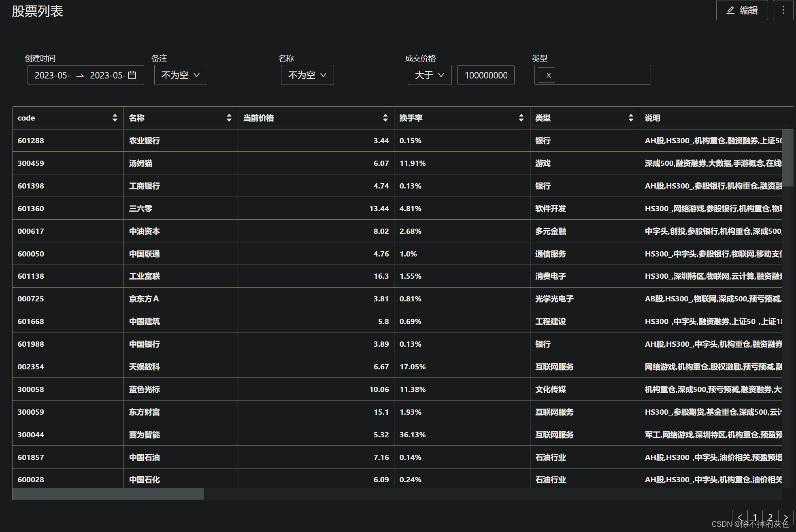Go to page 2 of results

(x=770, y=517)
